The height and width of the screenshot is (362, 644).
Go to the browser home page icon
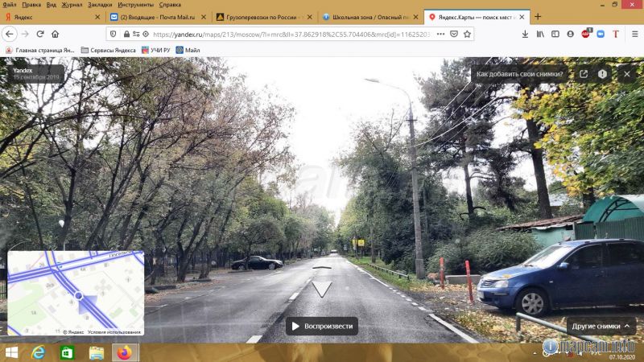click(56, 34)
